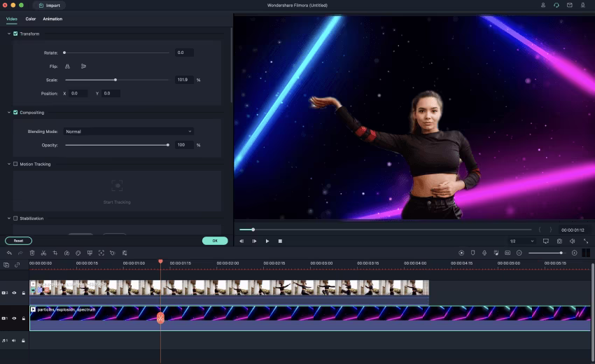
Task: Hide video track 1 with eye icon
Action: tap(15, 318)
